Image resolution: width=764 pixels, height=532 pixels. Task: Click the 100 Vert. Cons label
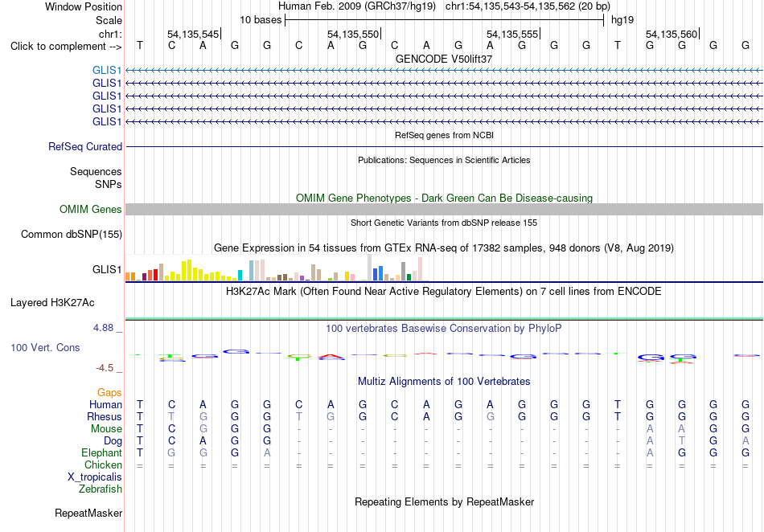(45, 347)
